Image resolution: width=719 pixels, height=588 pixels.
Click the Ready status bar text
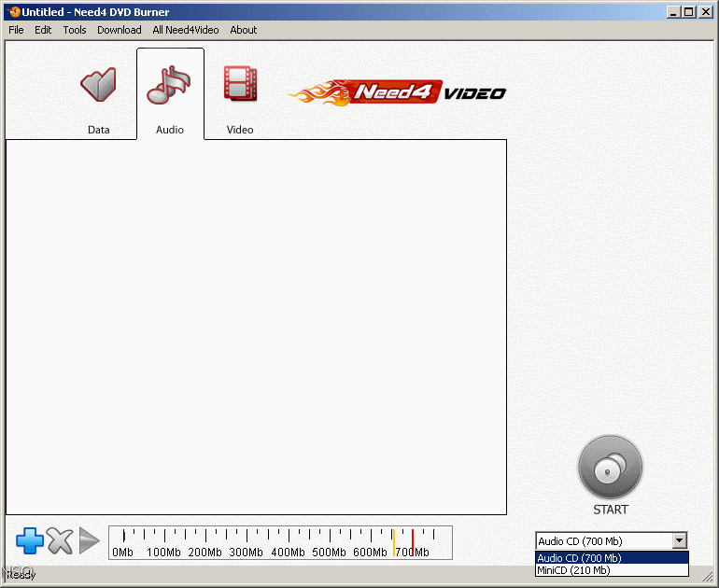(21, 574)
